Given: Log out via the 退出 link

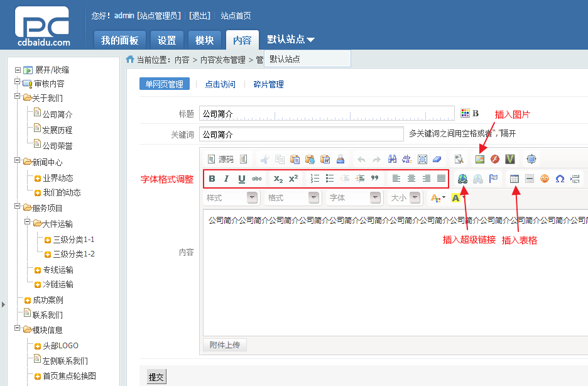Looking at the screenshot, I should 200,16.
